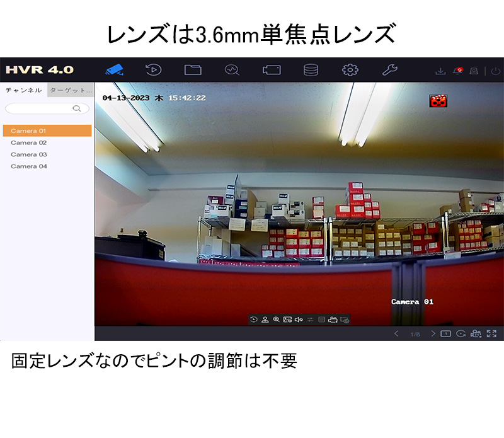This screenshot has height=438, width=504.
Task: Open the Maintenance wrench icon
Action: click(x=389, y=70)
